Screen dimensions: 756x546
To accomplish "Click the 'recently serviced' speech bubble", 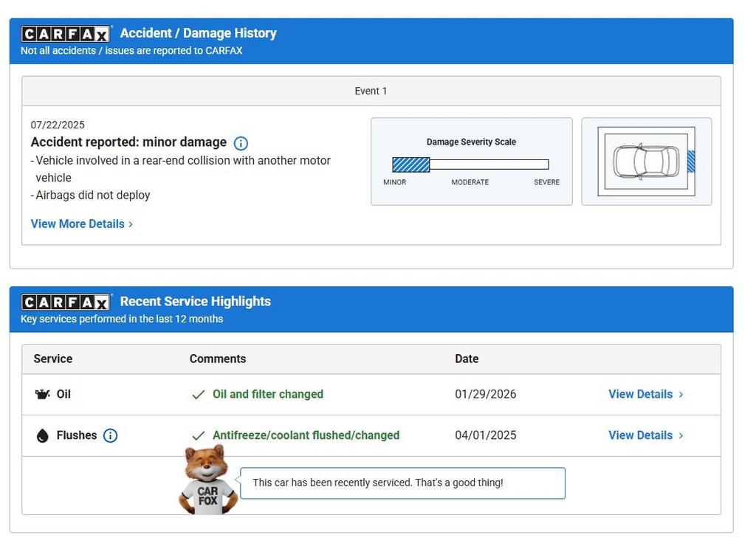I will (402, 483).
